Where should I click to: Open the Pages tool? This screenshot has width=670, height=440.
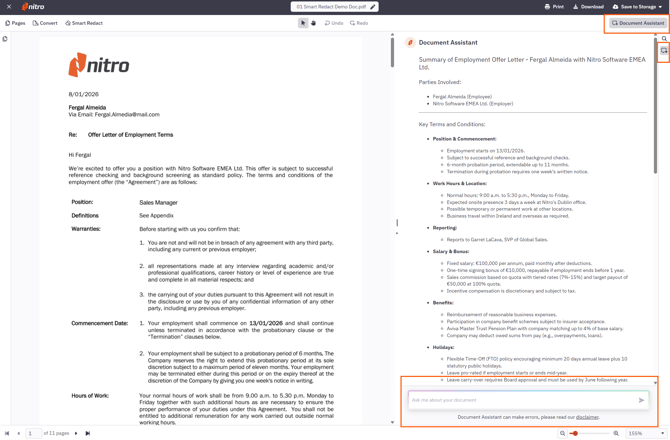pos(15,23)
